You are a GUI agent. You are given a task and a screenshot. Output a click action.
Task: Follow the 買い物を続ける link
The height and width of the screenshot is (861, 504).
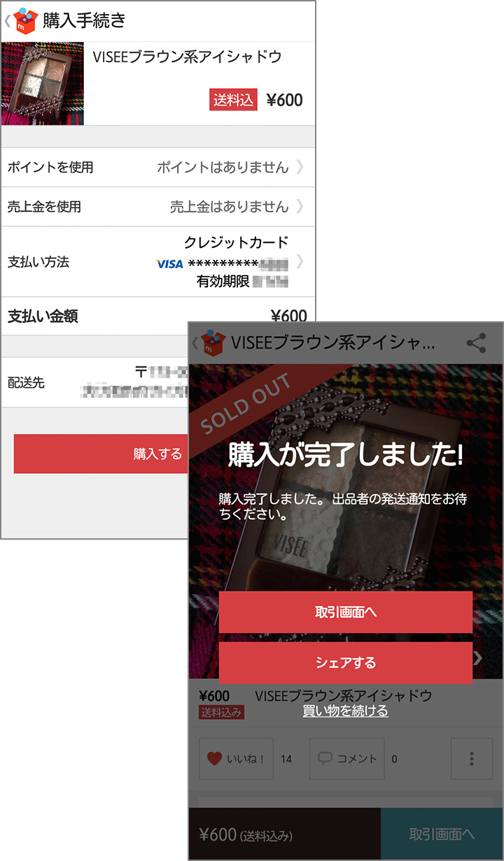[x=346, y=711]
